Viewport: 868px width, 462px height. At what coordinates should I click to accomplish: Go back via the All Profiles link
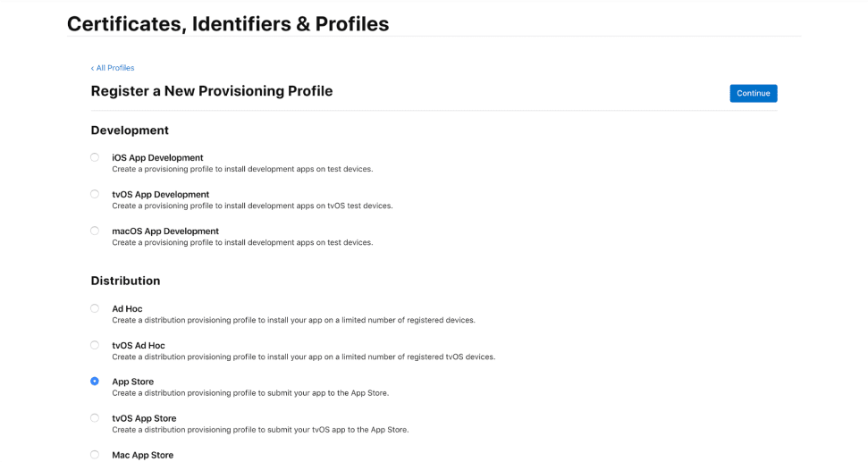[113, 68]
